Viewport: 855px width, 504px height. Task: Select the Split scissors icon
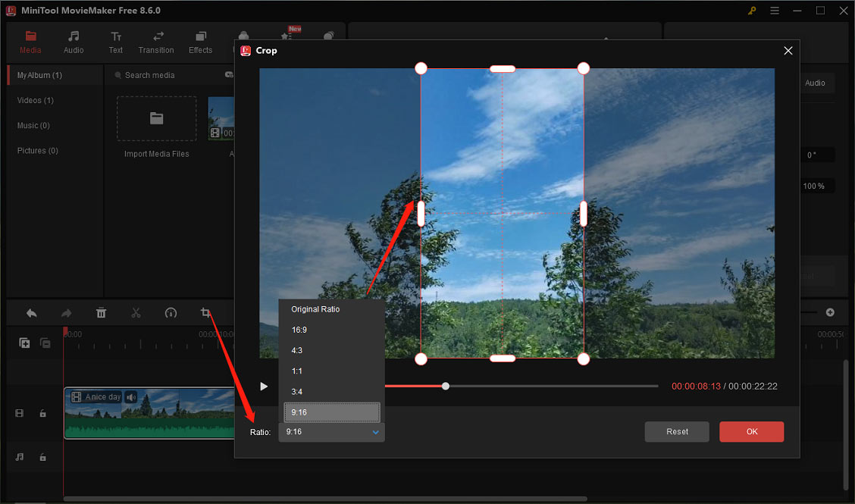pos(136,312)
